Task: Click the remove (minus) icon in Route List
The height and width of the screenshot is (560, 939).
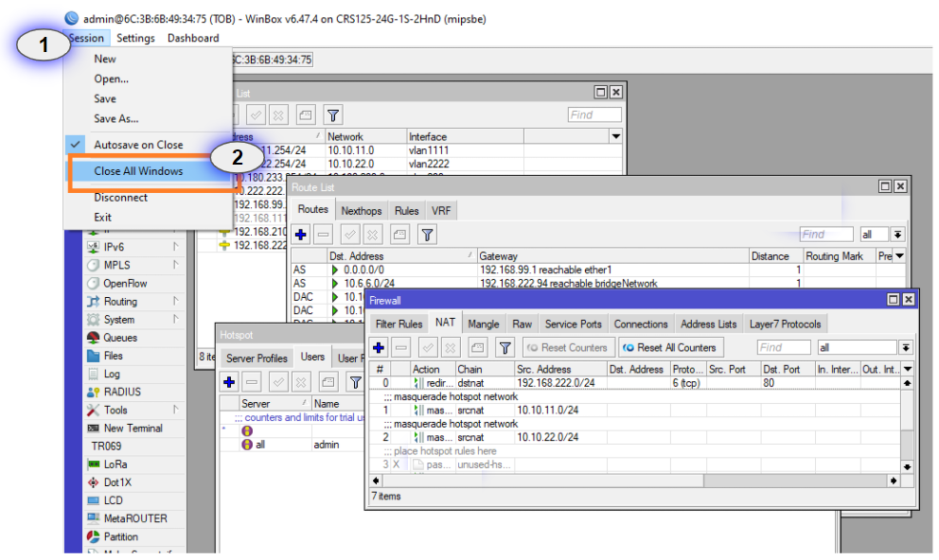Action: pyautogui.click(x=324, y=235)
